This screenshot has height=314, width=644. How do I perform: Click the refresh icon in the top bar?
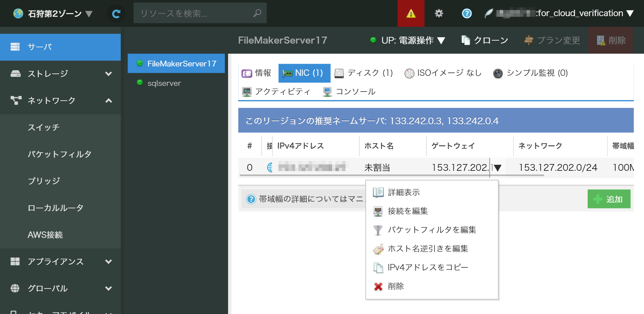(116, 13)
